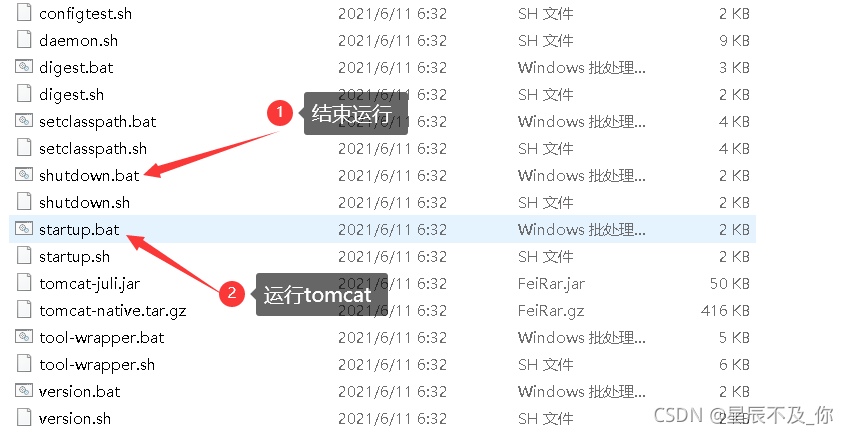Click the 结束运行 tooltip label
This screenshot has width=848, height=435.
355,114
